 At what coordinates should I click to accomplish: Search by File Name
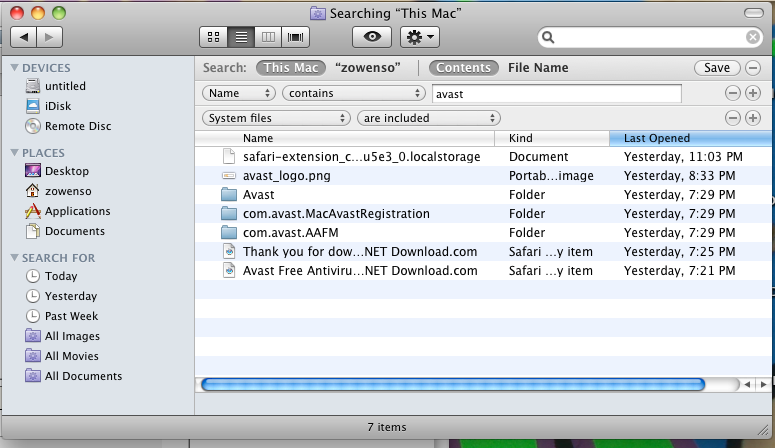click(x=538, y=68)
